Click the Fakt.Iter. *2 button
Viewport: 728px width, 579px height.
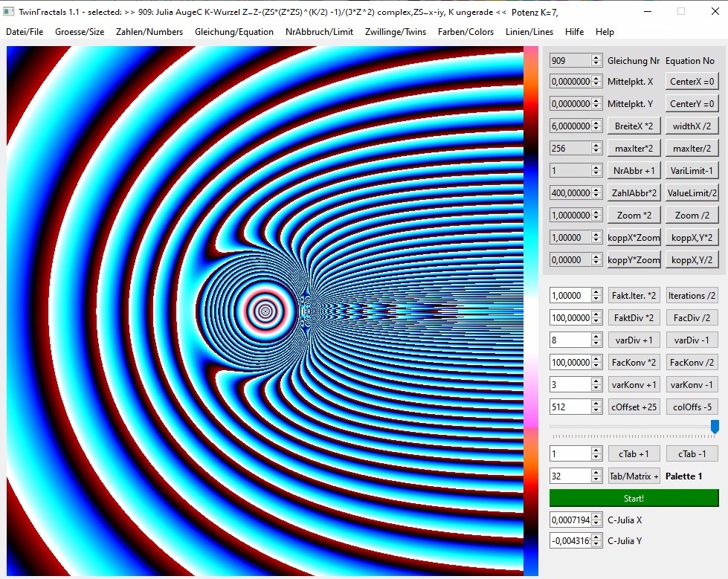[x=634, y=295]
